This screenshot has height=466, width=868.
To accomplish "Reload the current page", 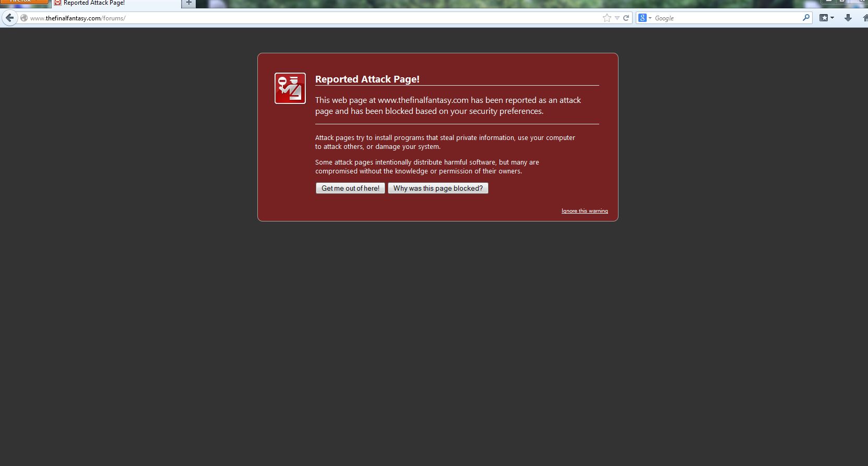I will click(x=626, y=18).
